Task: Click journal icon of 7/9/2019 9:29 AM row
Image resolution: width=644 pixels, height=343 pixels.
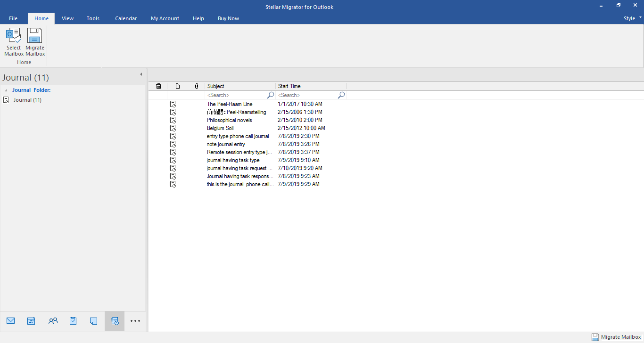Action: pos(173,184)
